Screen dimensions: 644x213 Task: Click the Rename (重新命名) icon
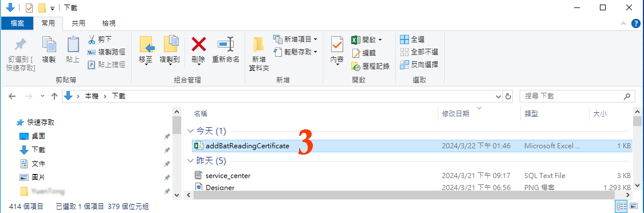(226, 44)
